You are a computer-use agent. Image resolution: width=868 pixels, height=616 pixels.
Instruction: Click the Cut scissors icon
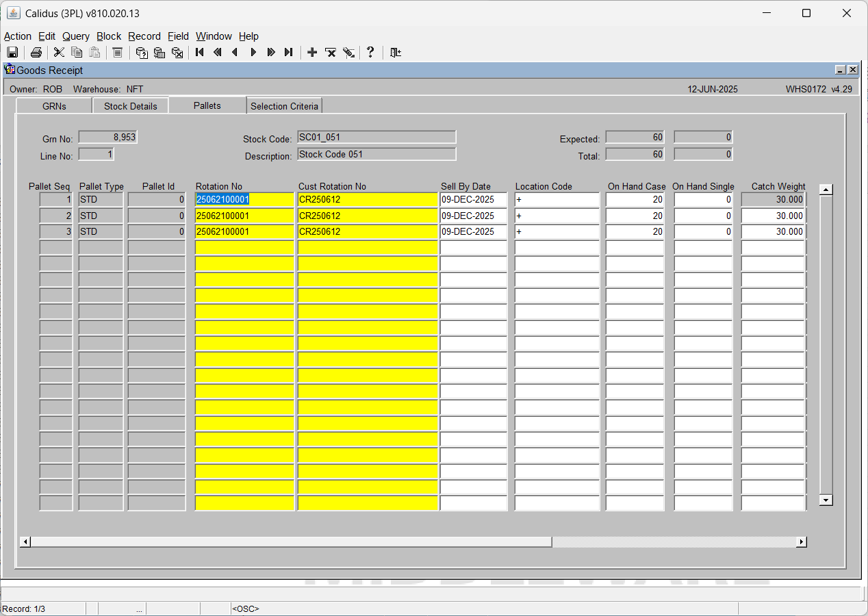[59, 52]
